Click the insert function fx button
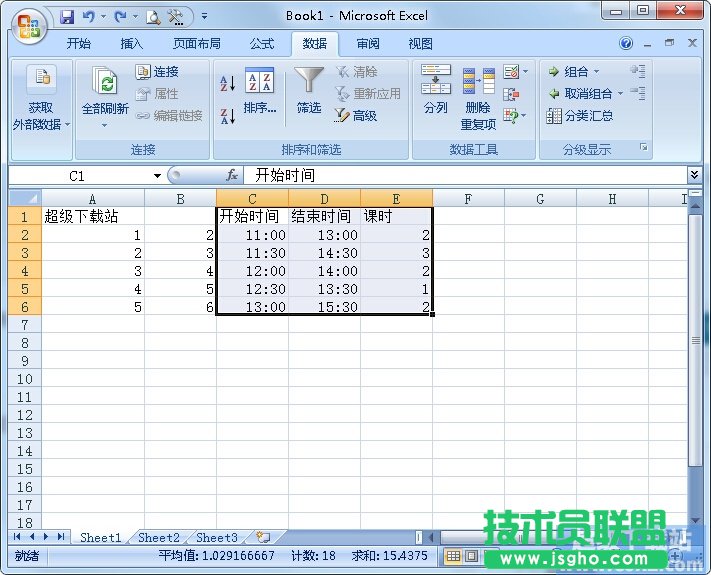 point(232,175)
